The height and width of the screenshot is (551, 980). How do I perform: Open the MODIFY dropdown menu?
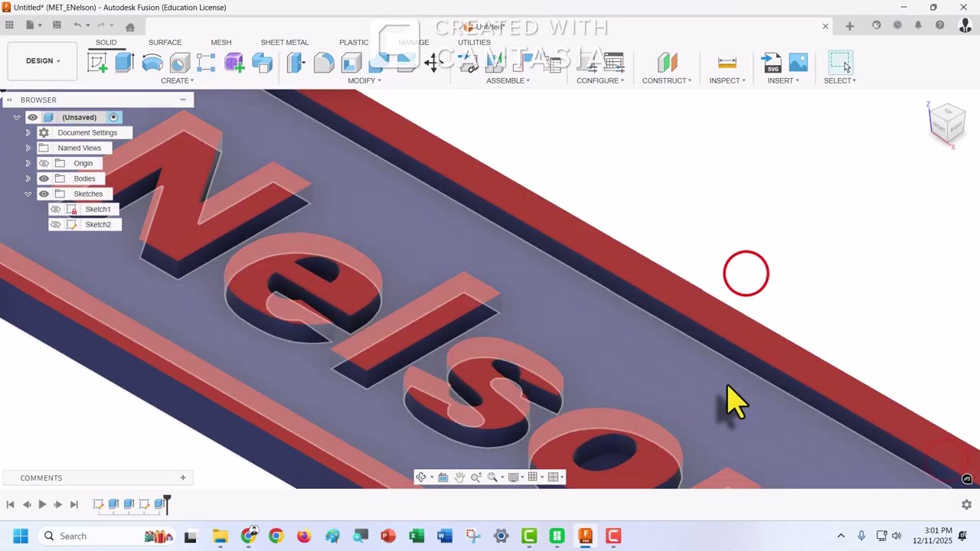[x=364, y=80]
